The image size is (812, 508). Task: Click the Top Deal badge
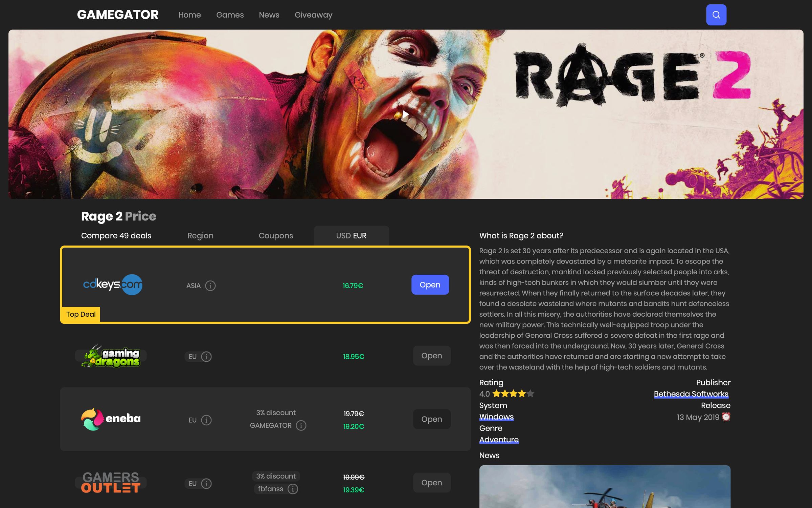(81, 314)
